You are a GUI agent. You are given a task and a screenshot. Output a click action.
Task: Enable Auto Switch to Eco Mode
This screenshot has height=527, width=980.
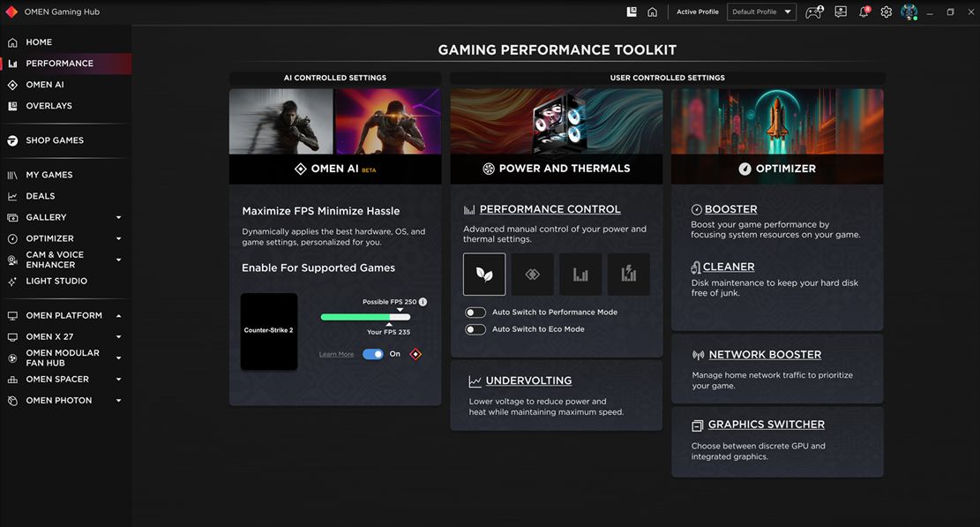tap(475, 329)
